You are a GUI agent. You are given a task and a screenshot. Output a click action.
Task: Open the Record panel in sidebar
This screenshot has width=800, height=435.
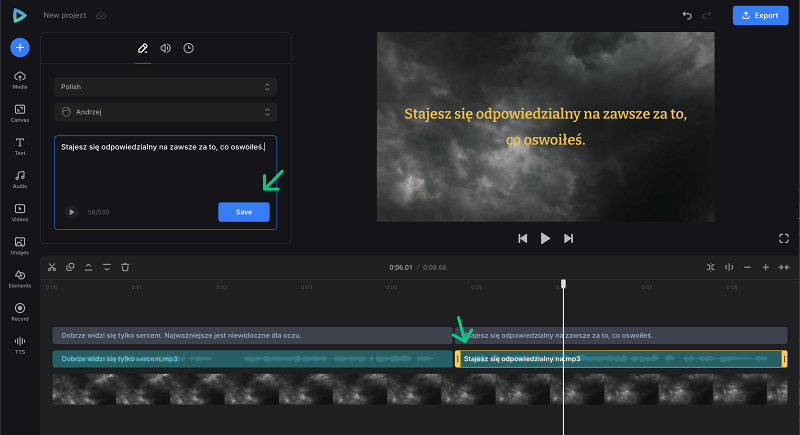click(x=20, y=312)
